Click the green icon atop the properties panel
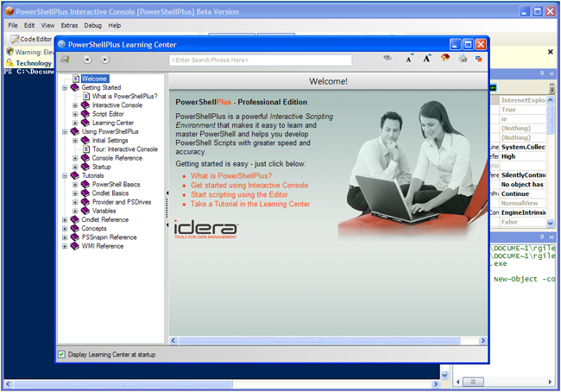561x392 pixels. (493, 88)
